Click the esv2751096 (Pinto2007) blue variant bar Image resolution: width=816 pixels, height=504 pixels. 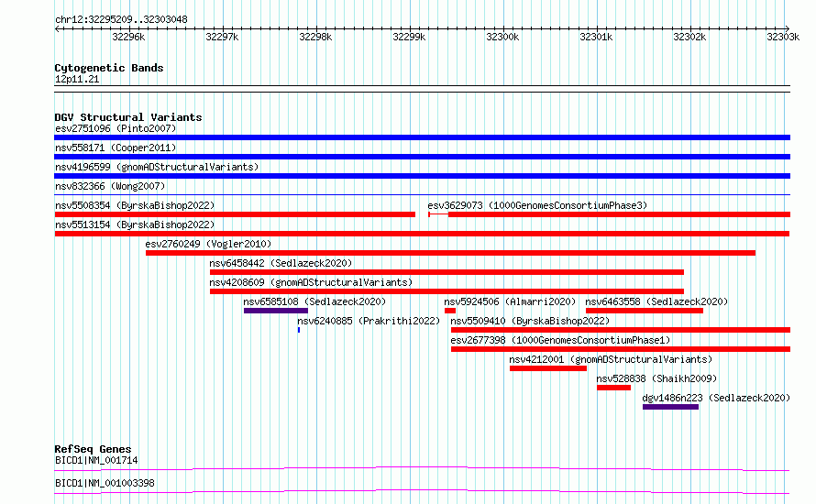click(x=422, y=137)
